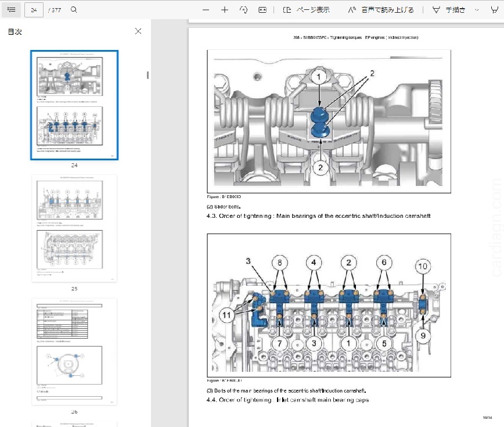
Task: Close the 目次 sidebar panel
Action: [138, 31]
